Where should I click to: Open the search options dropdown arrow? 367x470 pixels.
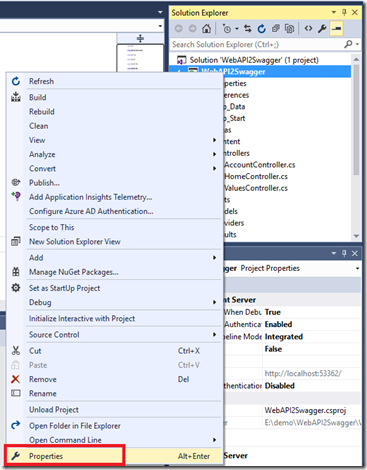coord(357,44)
